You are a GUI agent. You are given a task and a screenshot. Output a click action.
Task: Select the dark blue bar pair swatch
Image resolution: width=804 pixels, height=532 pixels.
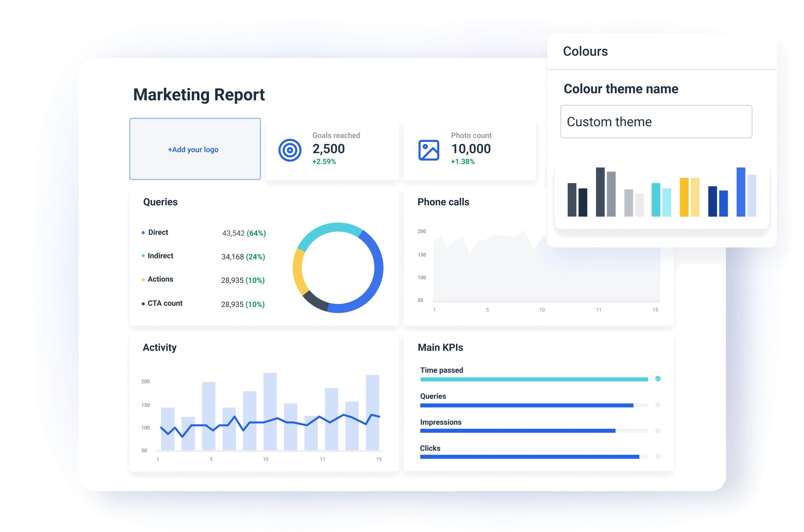point(718,201)
